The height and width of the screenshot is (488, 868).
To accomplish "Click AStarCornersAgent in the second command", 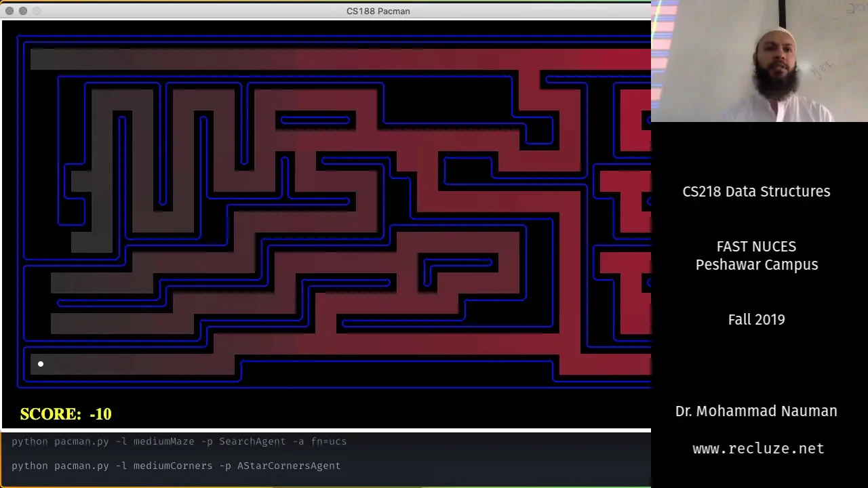I will [x=288, y=466].
